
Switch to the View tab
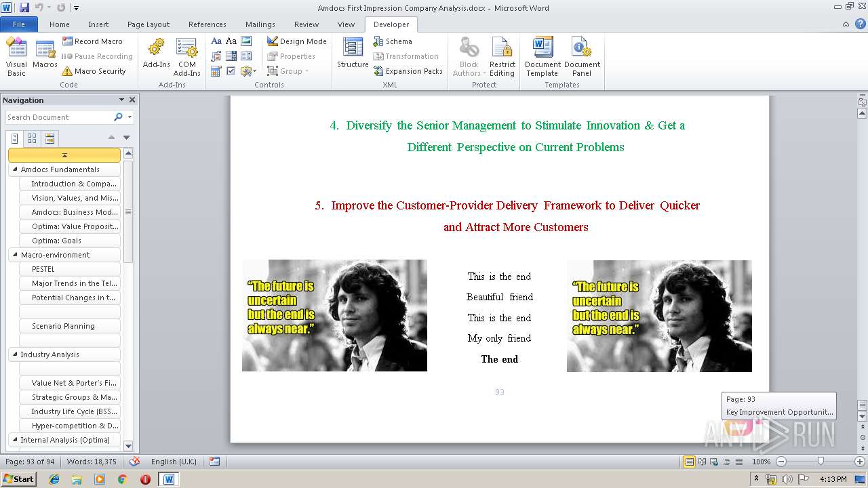346,24
